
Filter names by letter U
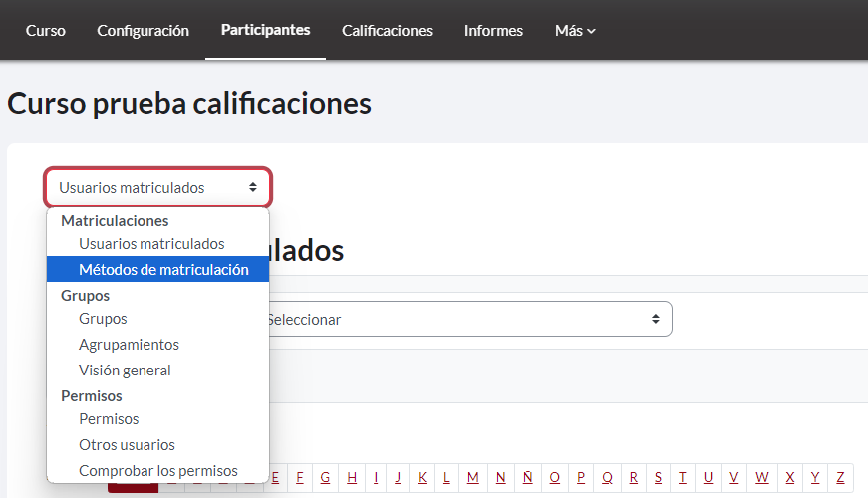(x=708, y=477)
